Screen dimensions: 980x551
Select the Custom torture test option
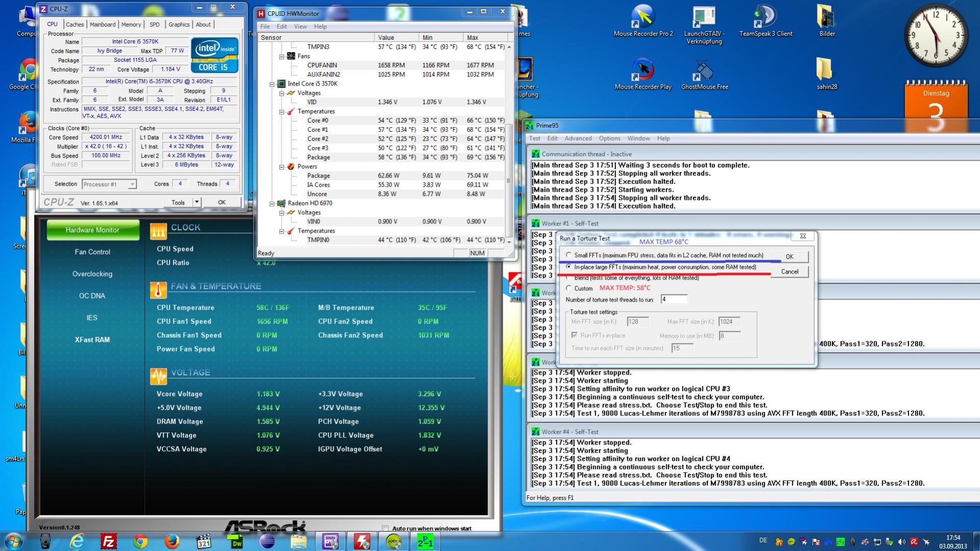(569, 288)
